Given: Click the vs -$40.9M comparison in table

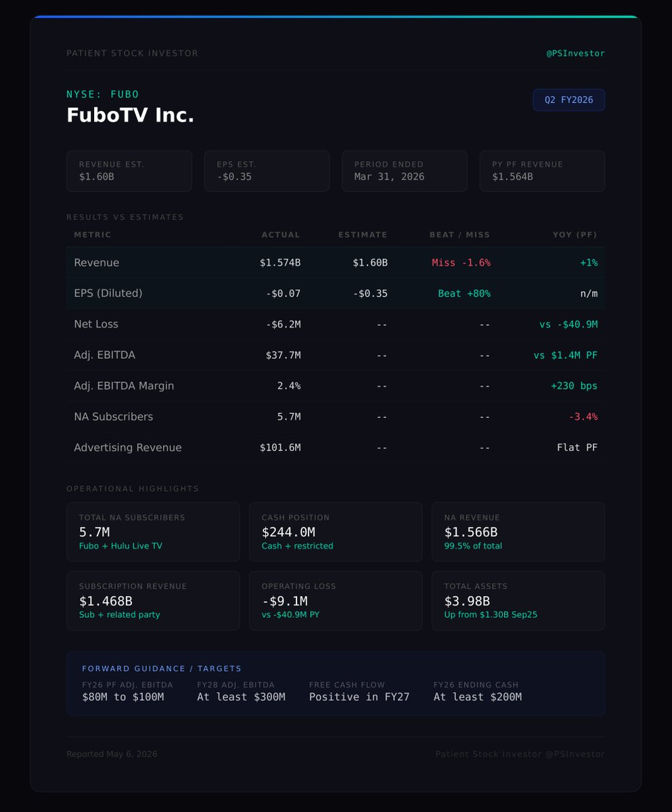Looking at the screenshot, I should click(x=568, y=324).
